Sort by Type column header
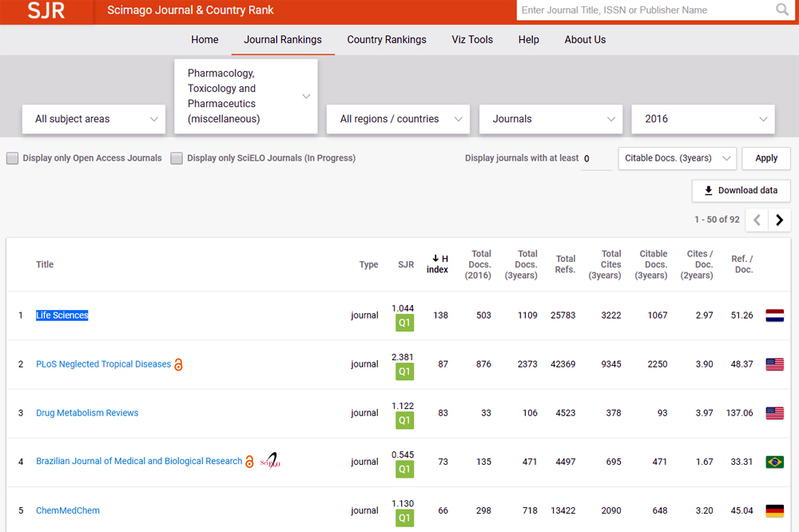 [x=368, y=264]
